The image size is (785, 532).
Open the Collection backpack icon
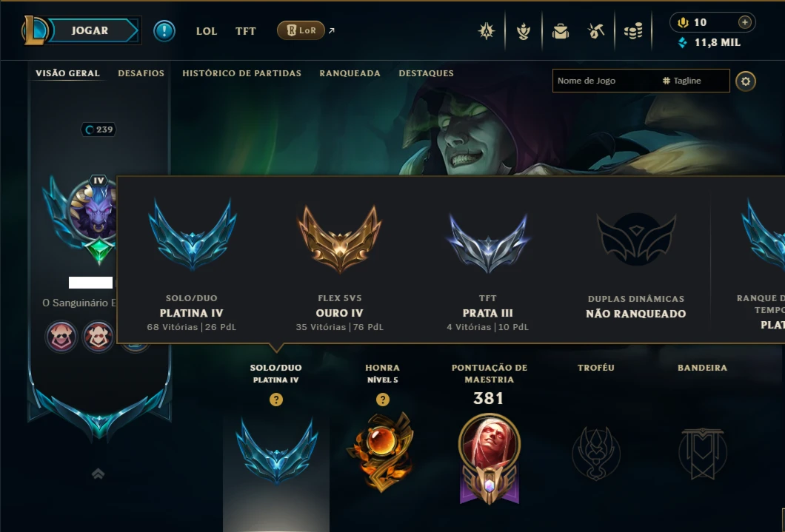point(560,31)
